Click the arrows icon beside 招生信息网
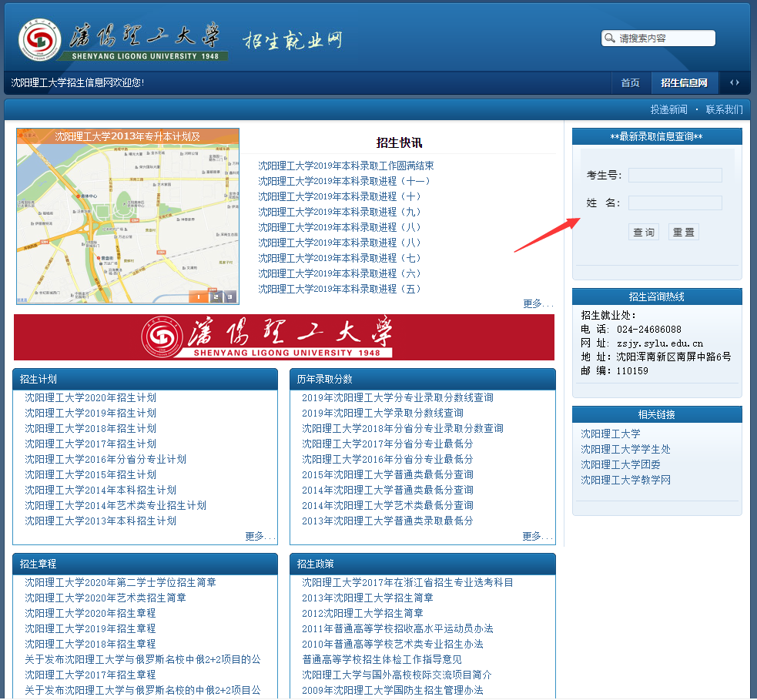Viewport: 757px width, 700px height. pyautogui.click(x=735, y=82)
